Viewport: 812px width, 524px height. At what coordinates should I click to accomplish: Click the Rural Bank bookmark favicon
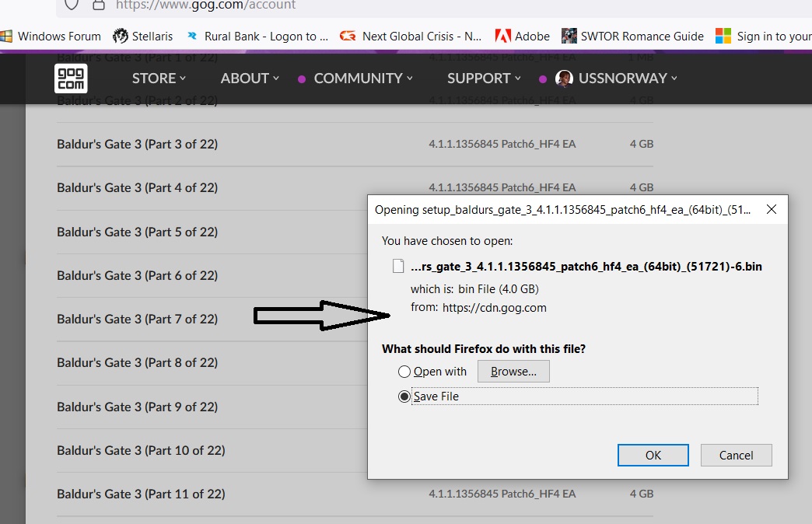coord(192,37)
